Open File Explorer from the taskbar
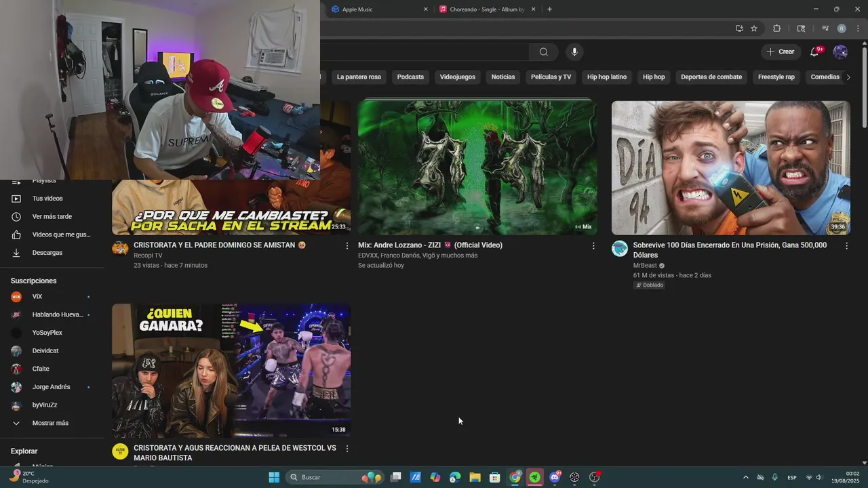 pyautogui.click(x=475, y=477)
